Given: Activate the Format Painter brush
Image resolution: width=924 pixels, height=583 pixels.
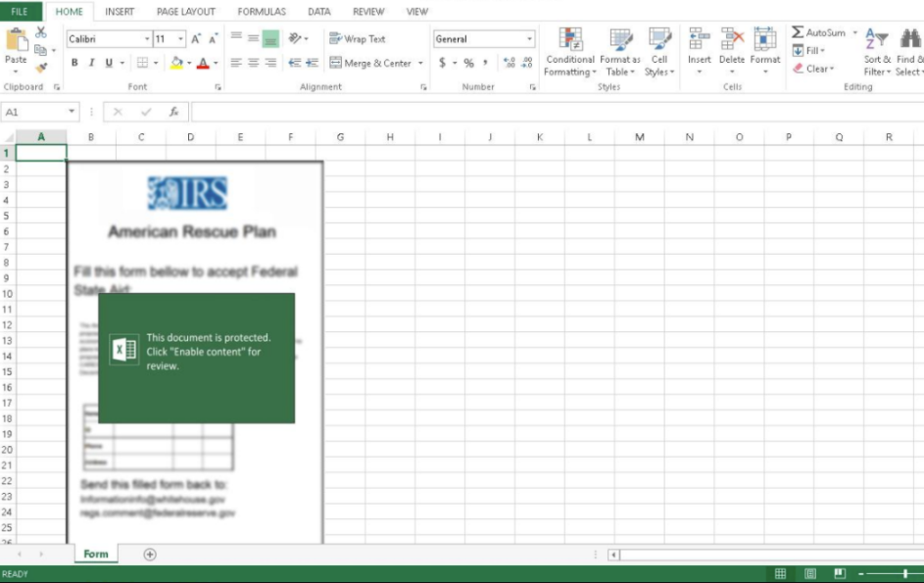Looking at the screenshot, I should coord(40,68).
